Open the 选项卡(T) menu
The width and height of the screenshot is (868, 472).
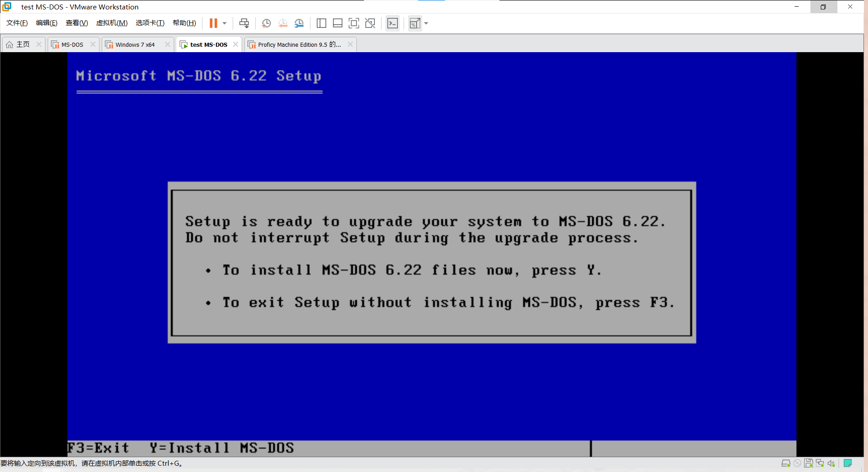[150, 23]
